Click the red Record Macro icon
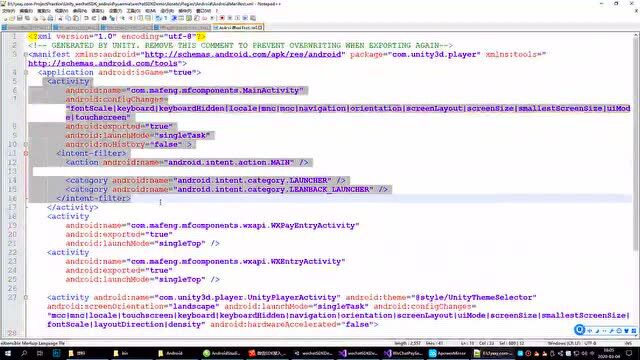640x360 pixels. click(x=222, y=18)
